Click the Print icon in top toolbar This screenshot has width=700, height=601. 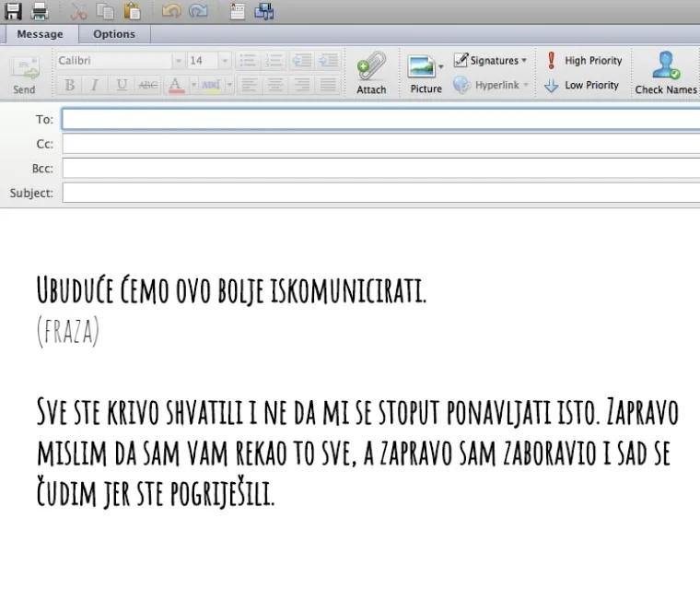40,11
